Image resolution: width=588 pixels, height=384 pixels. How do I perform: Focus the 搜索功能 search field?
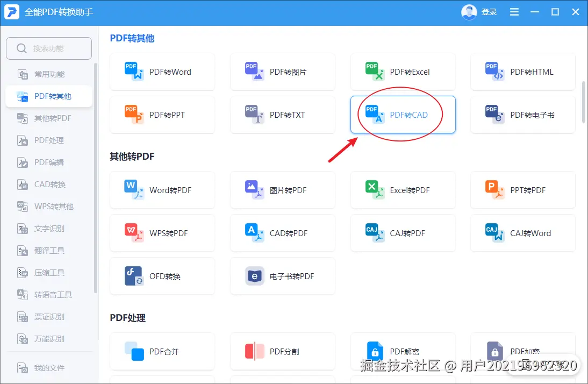click(49, 48)
